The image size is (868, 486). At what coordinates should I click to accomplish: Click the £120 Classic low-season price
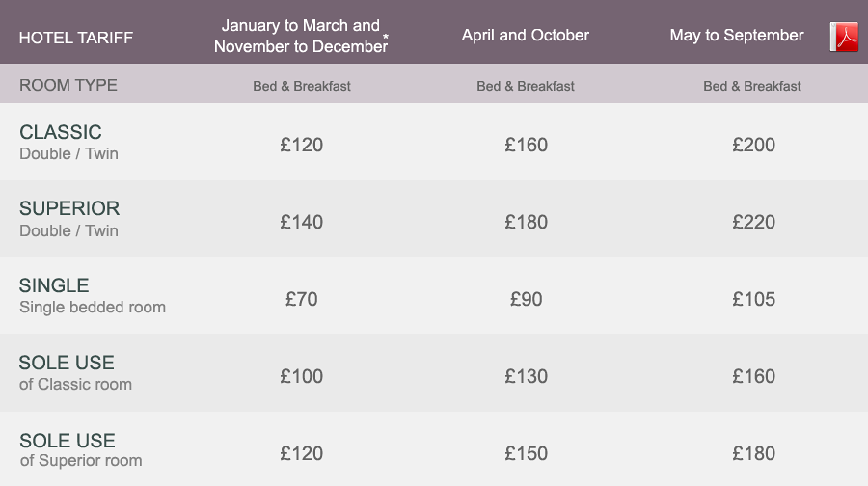click(301, 145)
